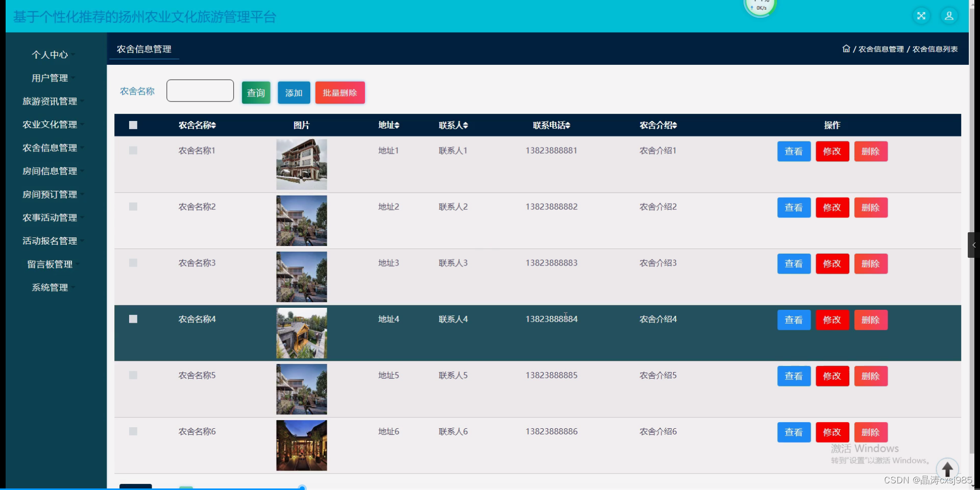Screen dimensions: 980x490
Task: Open the user profile icon in header
Action: pyautogui.click(x=949, y=16)
